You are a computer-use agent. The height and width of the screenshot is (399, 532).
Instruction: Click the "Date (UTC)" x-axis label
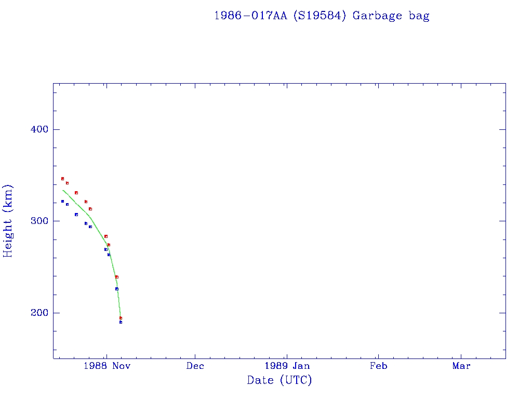pos(280,380)
